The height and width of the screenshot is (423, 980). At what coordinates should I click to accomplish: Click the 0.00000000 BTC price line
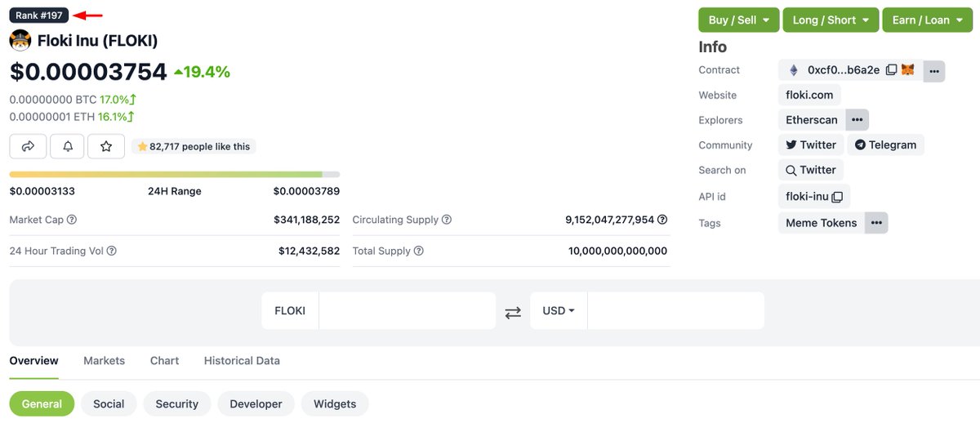(x=72, y=99)
